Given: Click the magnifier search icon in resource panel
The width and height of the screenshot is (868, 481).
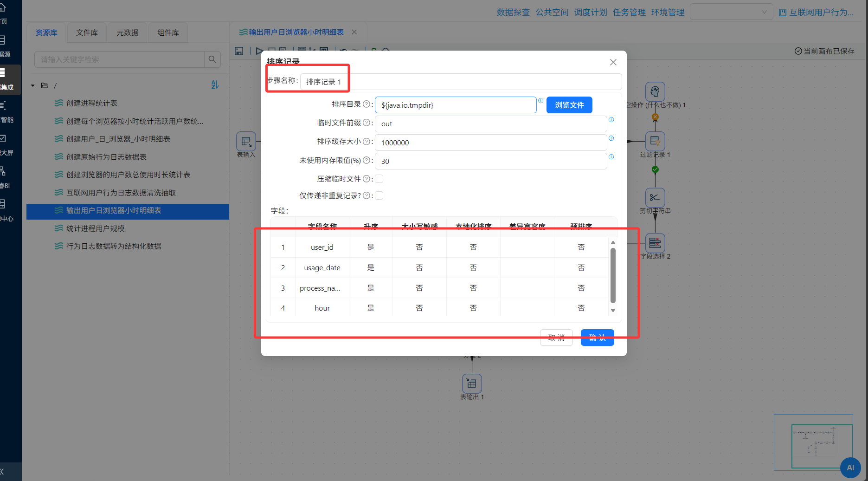Looking at the screenshot, I should (212, 59).
